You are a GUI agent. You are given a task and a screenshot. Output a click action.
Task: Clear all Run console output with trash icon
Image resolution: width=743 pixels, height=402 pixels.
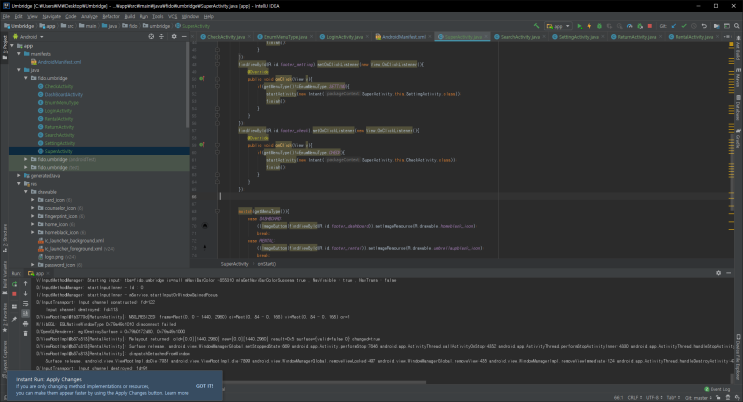tap(26, 334)
